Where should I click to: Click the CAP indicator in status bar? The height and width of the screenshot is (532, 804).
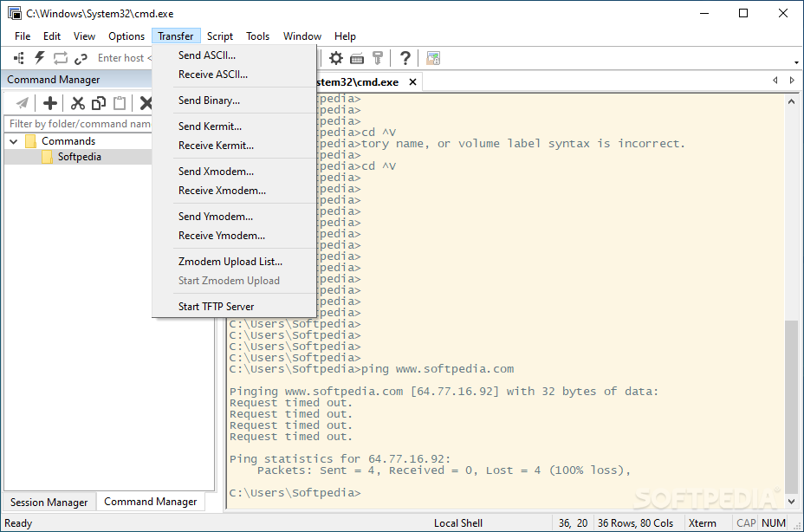point(746,523)
